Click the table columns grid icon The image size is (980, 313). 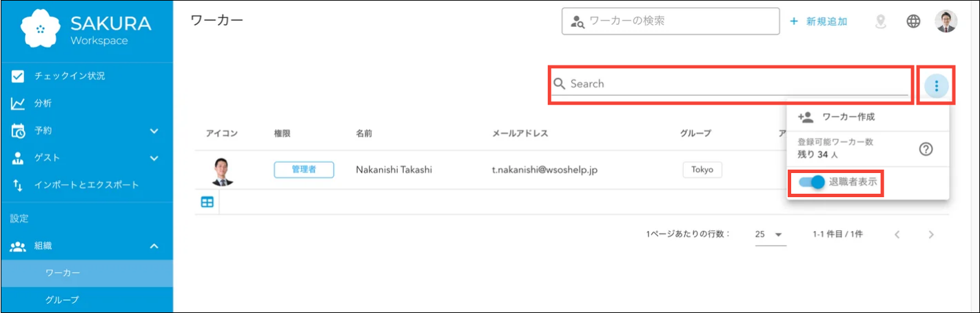point(207,202)
